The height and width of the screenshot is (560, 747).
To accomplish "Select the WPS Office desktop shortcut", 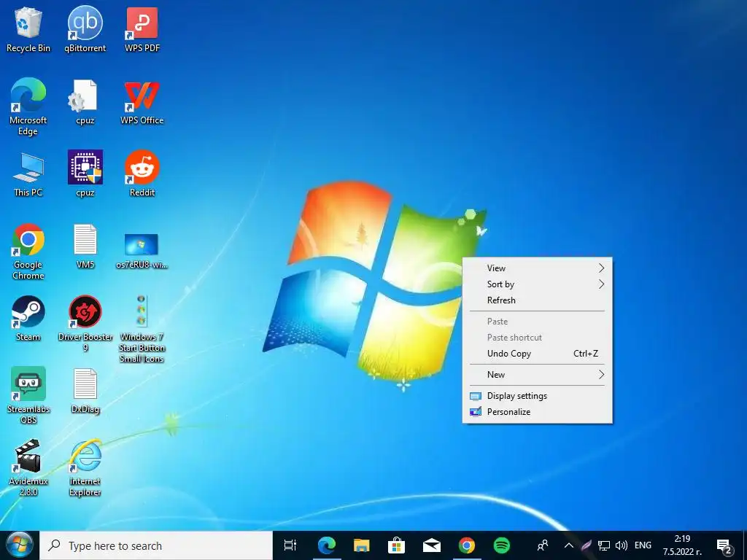I will (142, 102).
